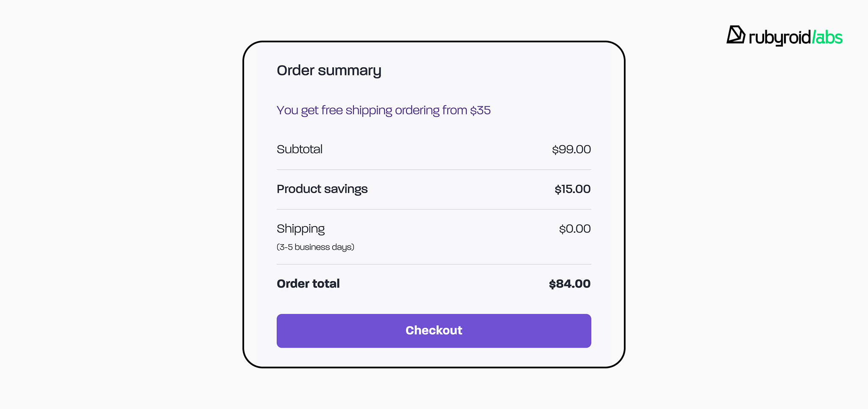Click the '$35' threshold in shipping message
The height and width of the screenshot is (409, 868).
[480, 110]
